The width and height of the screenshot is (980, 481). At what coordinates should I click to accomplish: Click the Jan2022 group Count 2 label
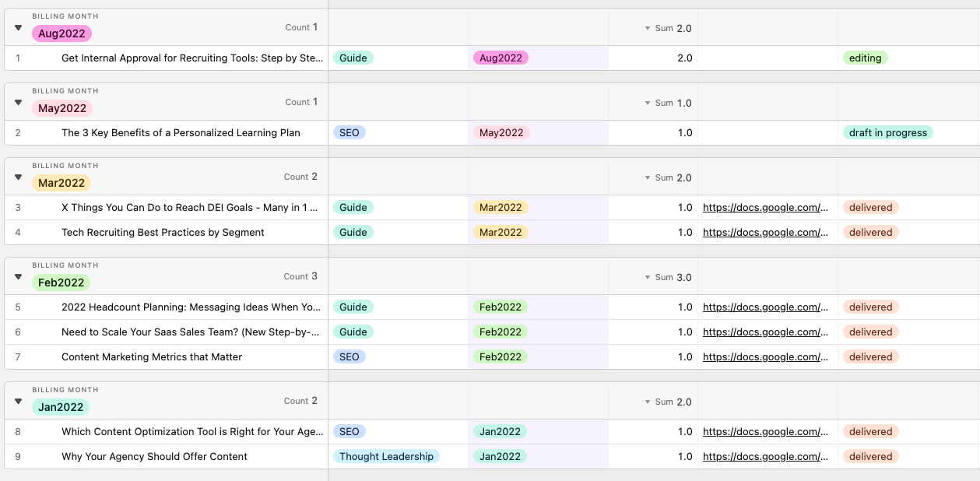point(301,401)
